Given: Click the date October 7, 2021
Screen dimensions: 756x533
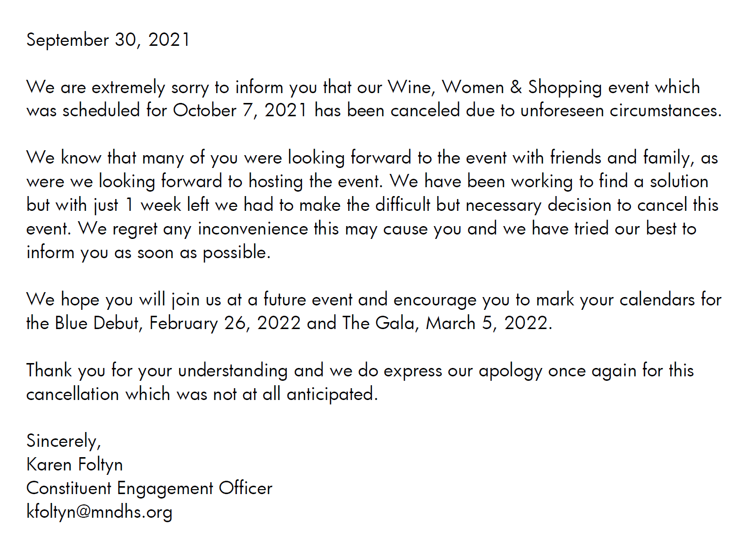Looking at the screenshot, I should pos(240,110).
